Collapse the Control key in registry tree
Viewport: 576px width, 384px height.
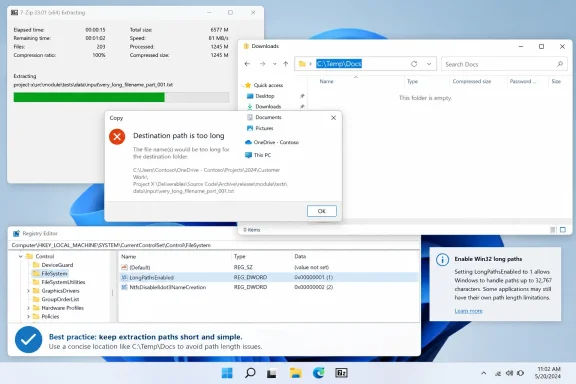point(21,256)
